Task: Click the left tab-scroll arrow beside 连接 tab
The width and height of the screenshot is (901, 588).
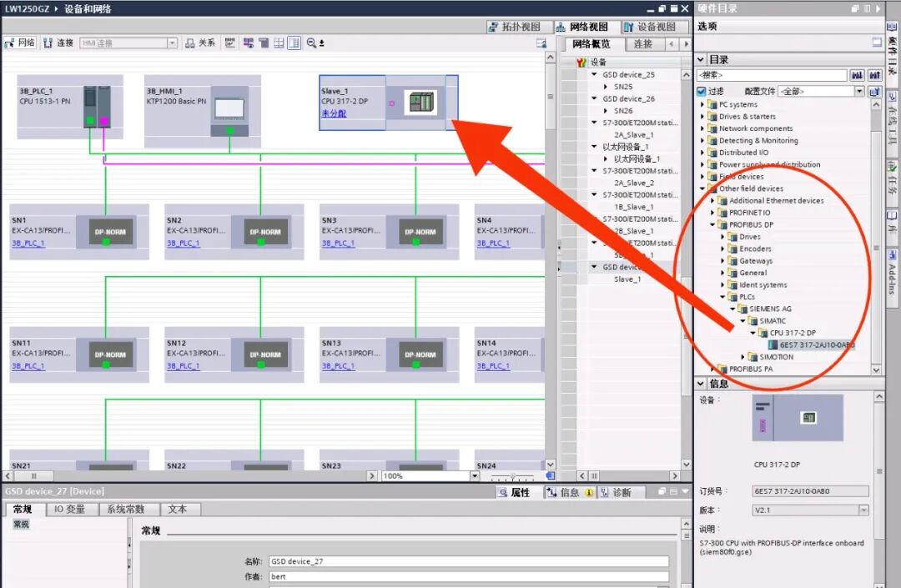Action: pos(672,44)
